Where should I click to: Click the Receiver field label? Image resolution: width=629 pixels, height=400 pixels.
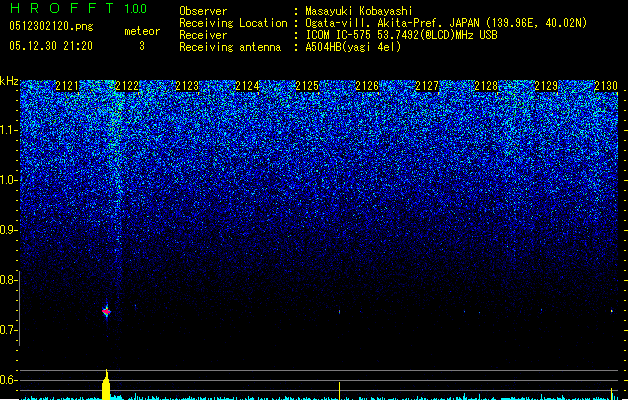[x=203, y=35]
